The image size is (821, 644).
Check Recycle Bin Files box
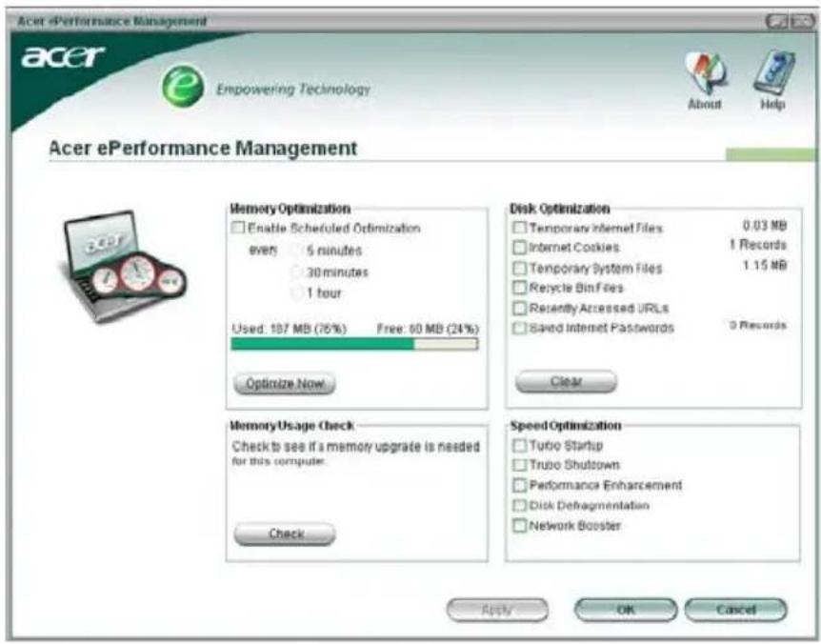[519, 288]
